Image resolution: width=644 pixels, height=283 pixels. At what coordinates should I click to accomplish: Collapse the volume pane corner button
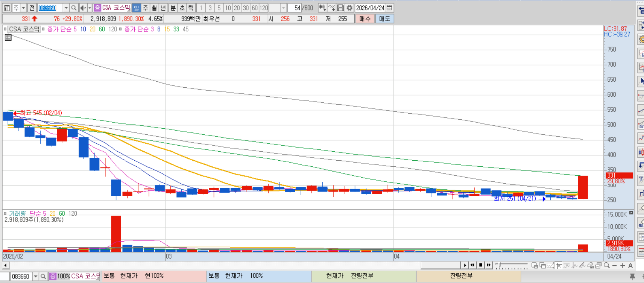[x=631, y=213]
